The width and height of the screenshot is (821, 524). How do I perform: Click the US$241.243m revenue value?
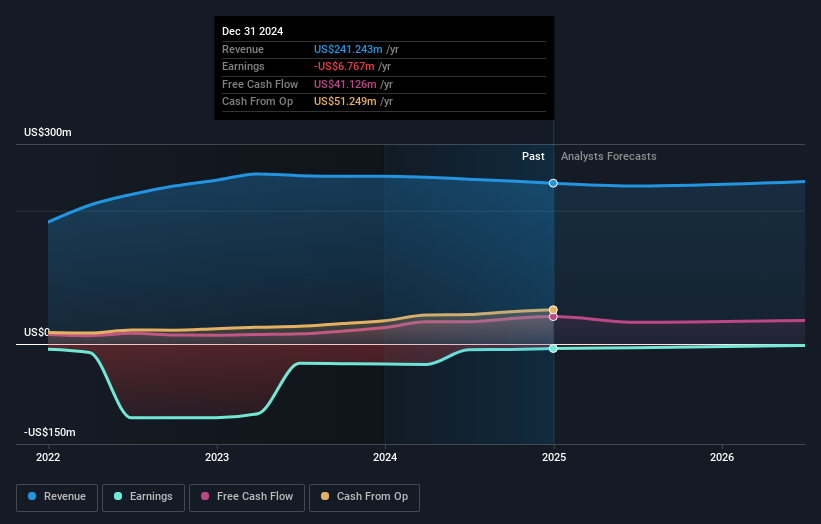(x=348, y=49)
